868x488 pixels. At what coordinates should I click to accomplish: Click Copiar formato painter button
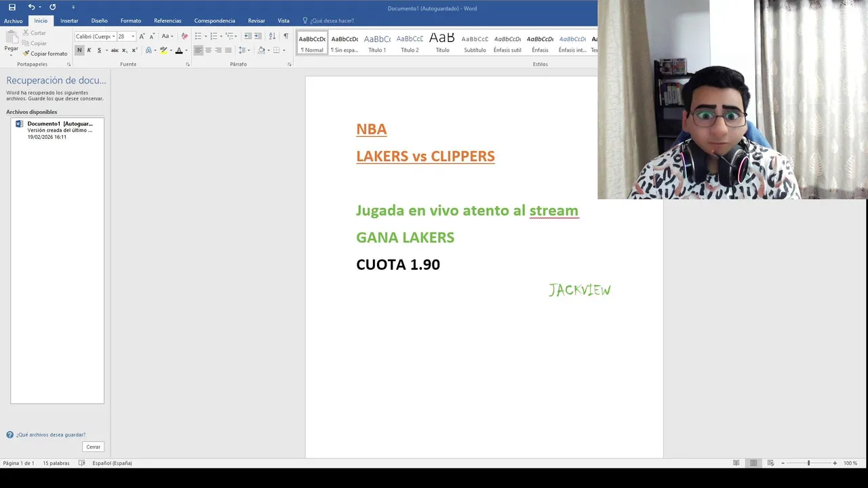coord(45,54)
